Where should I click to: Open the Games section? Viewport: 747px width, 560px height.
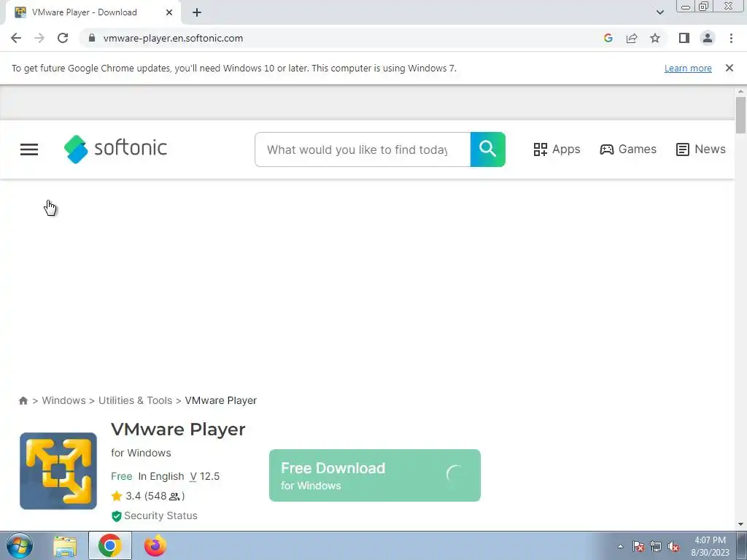point(627,149)
